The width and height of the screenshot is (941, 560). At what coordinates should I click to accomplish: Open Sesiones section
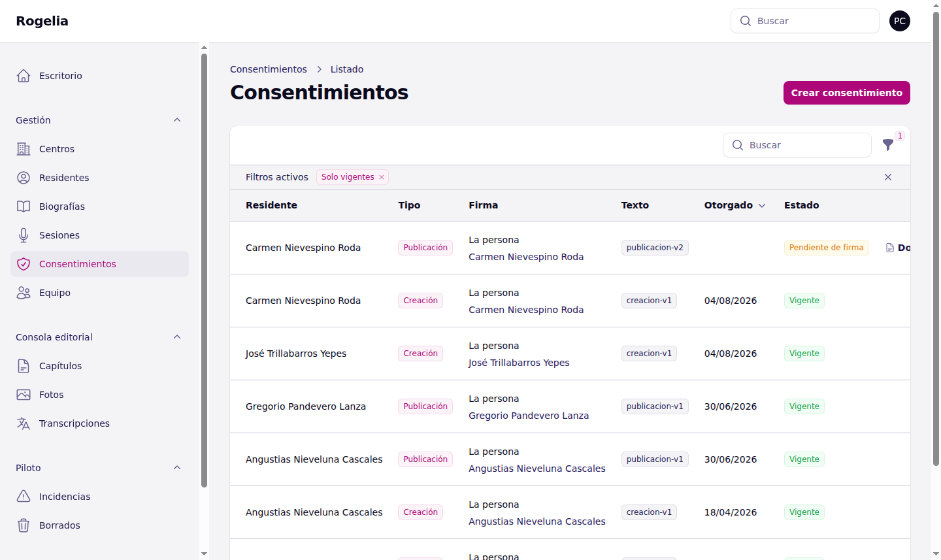pyautogui.click(x=99, y=235)
